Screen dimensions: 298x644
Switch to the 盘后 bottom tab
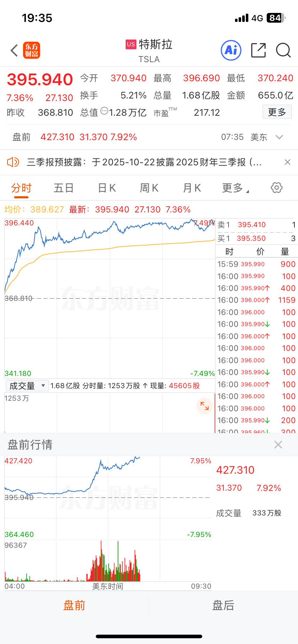[223, 605]
